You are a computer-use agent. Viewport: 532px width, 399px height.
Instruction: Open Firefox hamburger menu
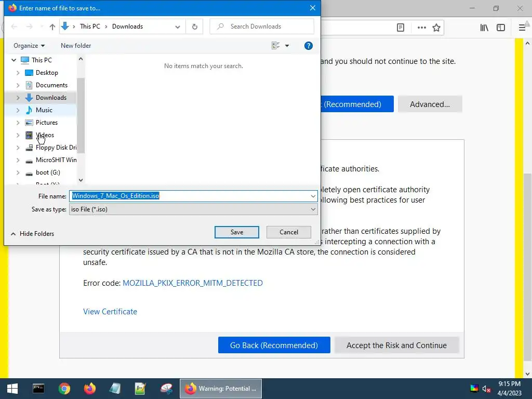point(522,28)
